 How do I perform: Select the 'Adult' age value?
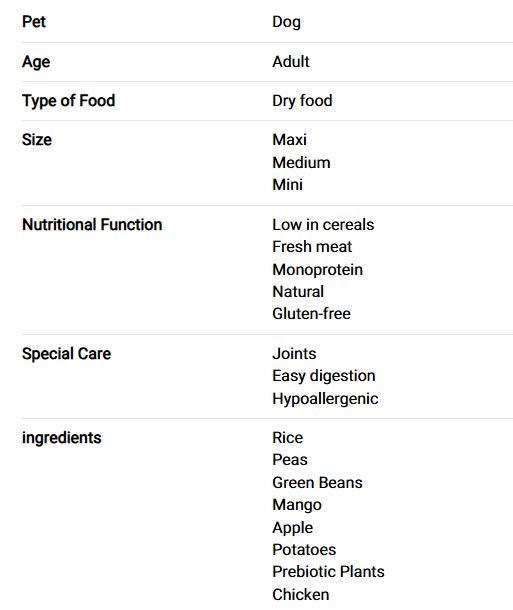[291, 62]
